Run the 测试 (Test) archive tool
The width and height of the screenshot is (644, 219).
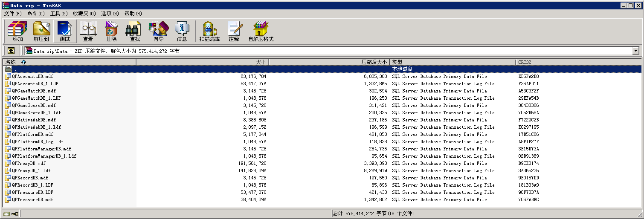pos(65,31)
